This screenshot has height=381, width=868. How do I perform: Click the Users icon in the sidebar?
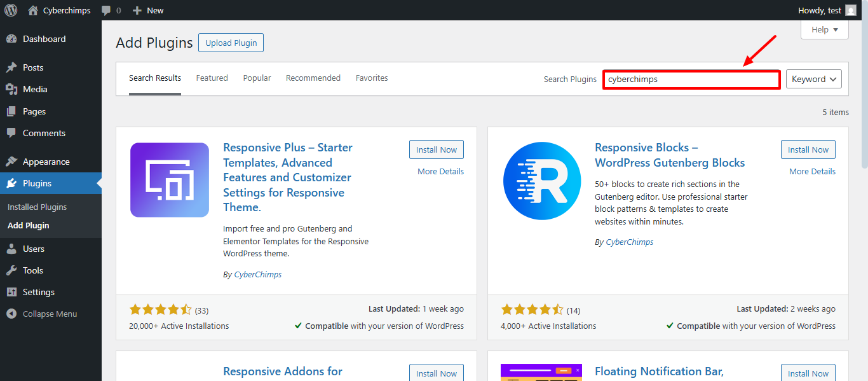[x=11, y=249]
